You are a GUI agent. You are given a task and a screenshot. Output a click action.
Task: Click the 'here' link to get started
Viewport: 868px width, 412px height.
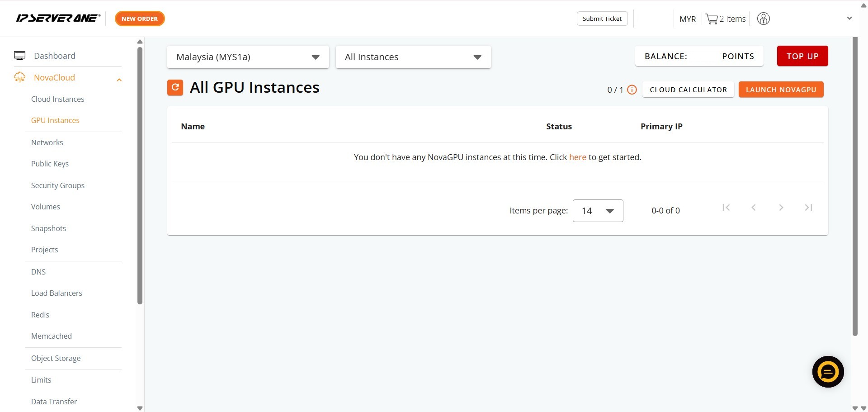[577, 157]
